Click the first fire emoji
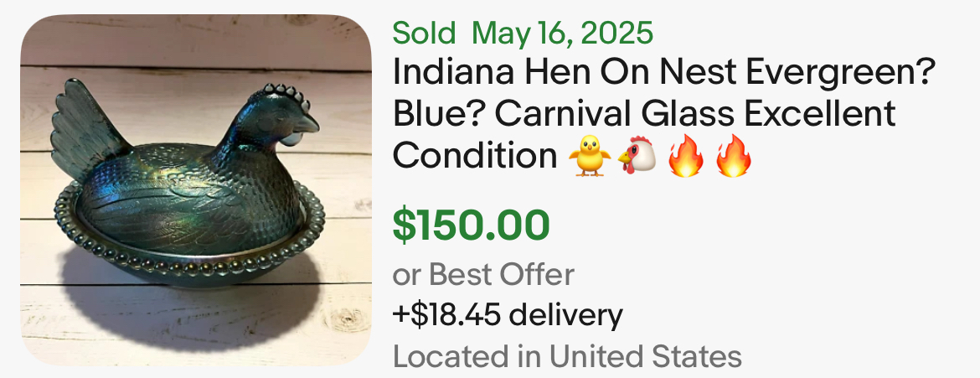Screen dimensions: 980x378 685,157
